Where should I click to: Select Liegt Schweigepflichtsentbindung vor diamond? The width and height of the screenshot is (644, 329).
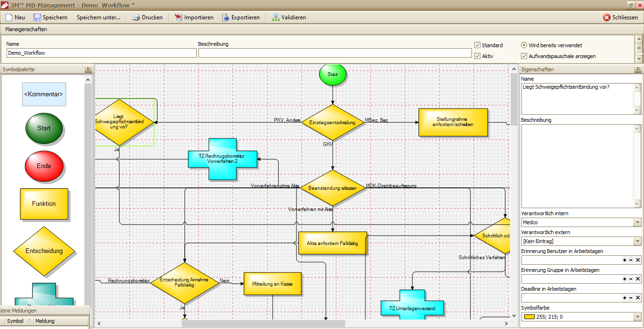[x=124, y=122]
